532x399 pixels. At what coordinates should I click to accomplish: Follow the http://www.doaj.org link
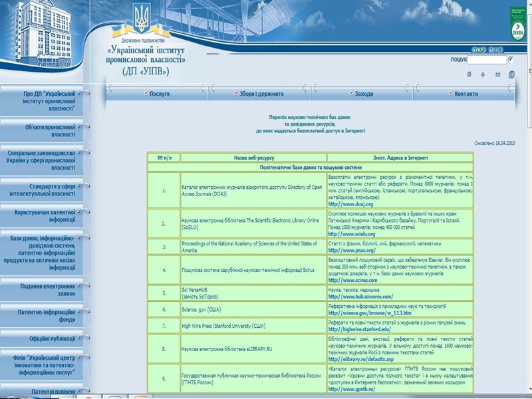350,204
